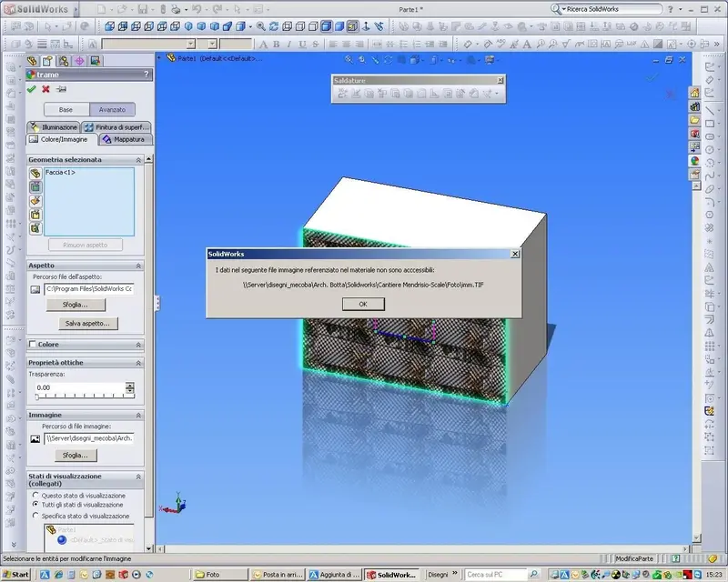Image resolution: width=728 pixels, height=582 pixels.
Task: Expand the toolbar overflow chevron
Action: click(x=717, y=44)
